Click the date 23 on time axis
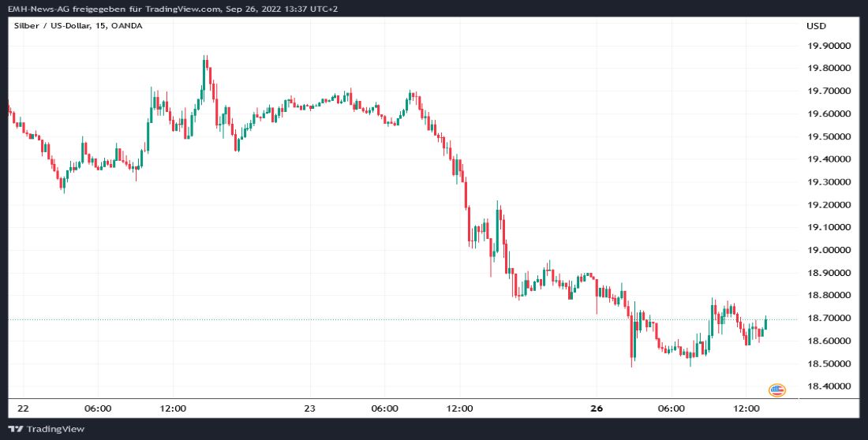868x440 pixels. tap(309, 408)
